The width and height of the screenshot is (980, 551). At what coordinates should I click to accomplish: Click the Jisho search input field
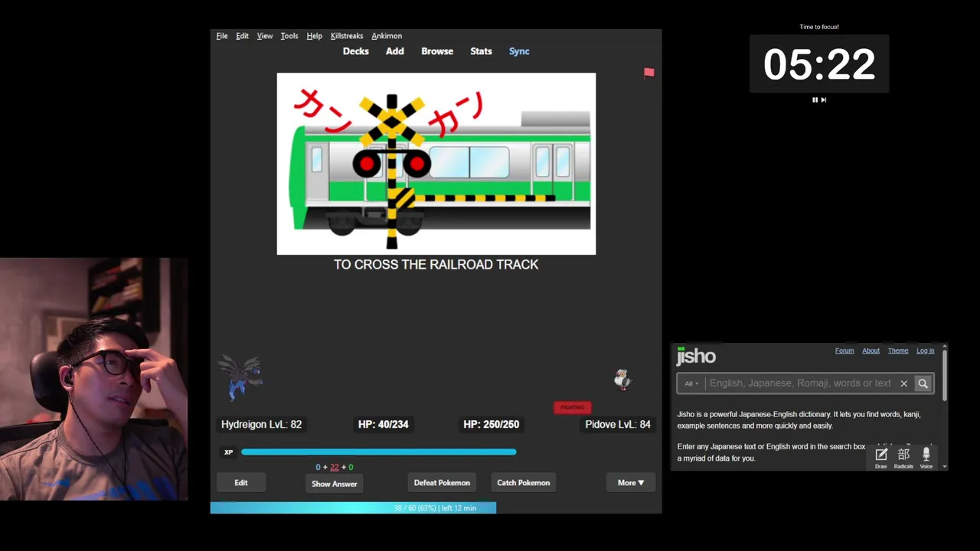[800, 383]
